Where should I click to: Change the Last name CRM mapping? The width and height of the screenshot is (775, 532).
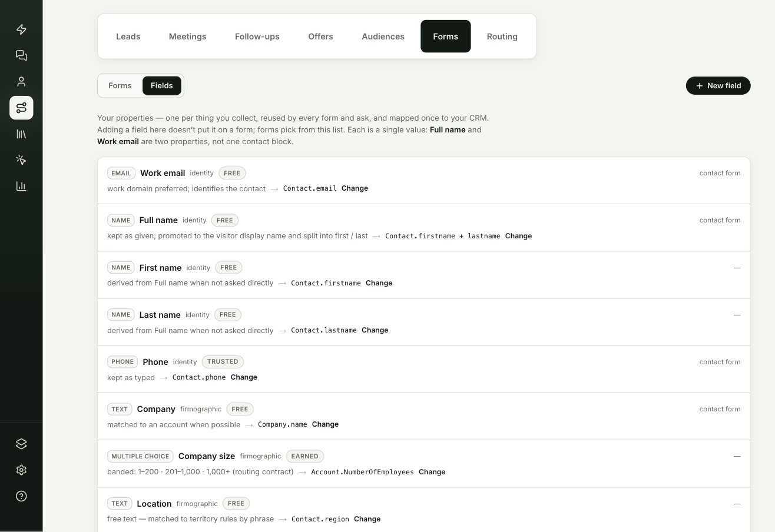click(x=375, y=330)
